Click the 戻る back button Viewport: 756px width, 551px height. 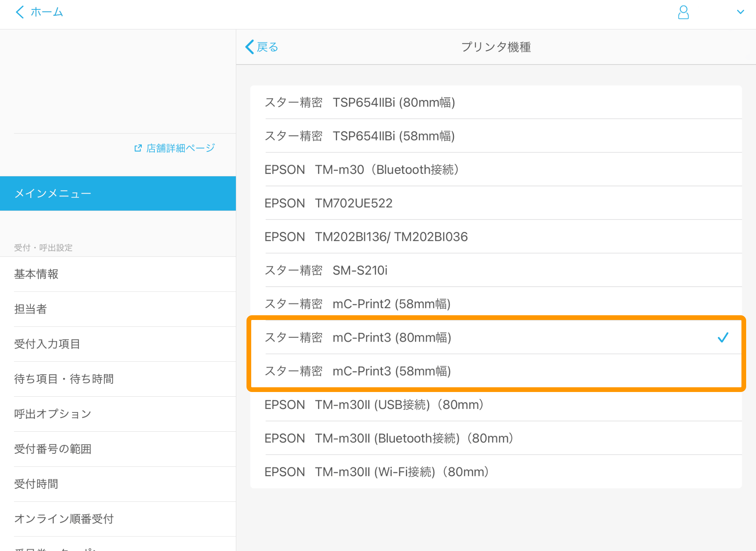tap(262, 47)
